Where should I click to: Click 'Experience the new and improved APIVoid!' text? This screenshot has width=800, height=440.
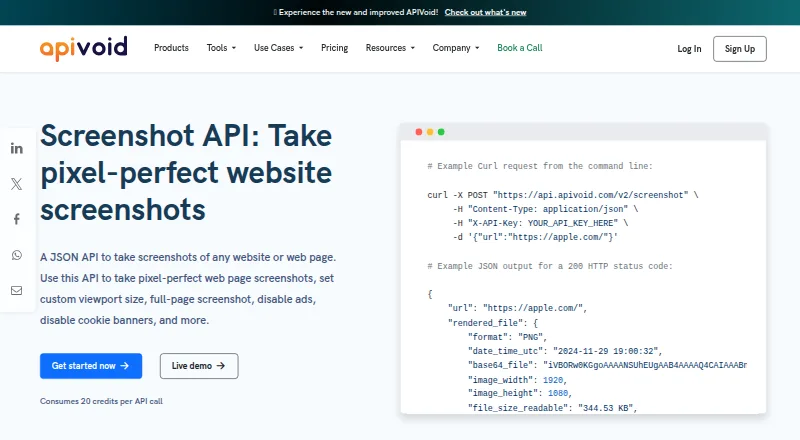[x=358, y=12]
